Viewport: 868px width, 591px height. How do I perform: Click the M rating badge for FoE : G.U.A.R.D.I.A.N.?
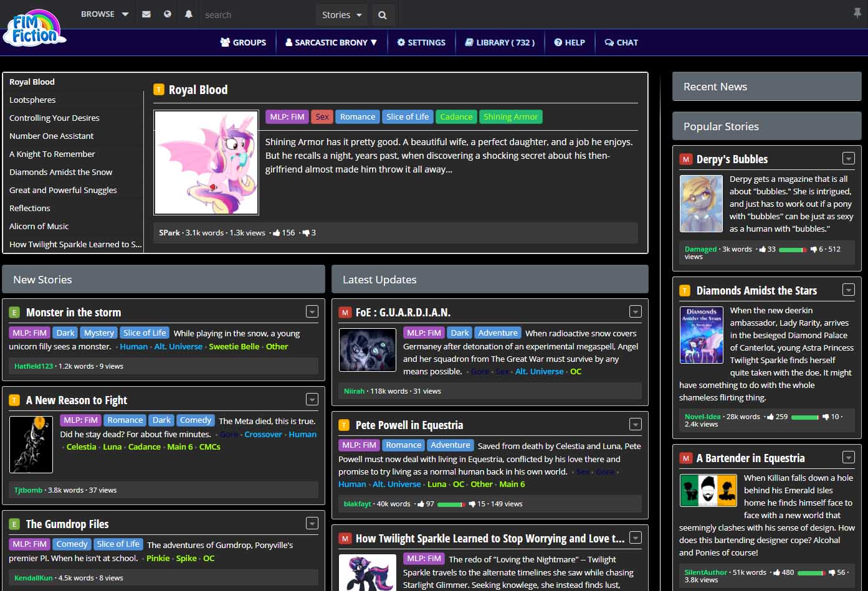pyautogui.click(x=344, y=313)
